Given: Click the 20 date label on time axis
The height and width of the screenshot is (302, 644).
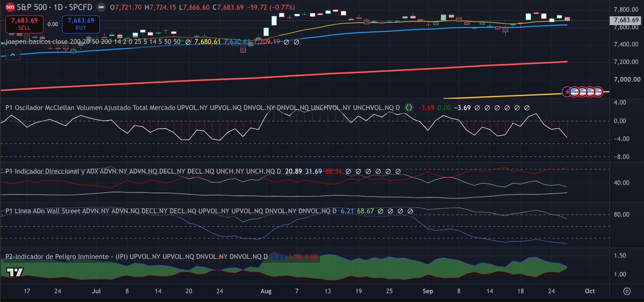Looking at the screenshot, I should tap(189, 291).
